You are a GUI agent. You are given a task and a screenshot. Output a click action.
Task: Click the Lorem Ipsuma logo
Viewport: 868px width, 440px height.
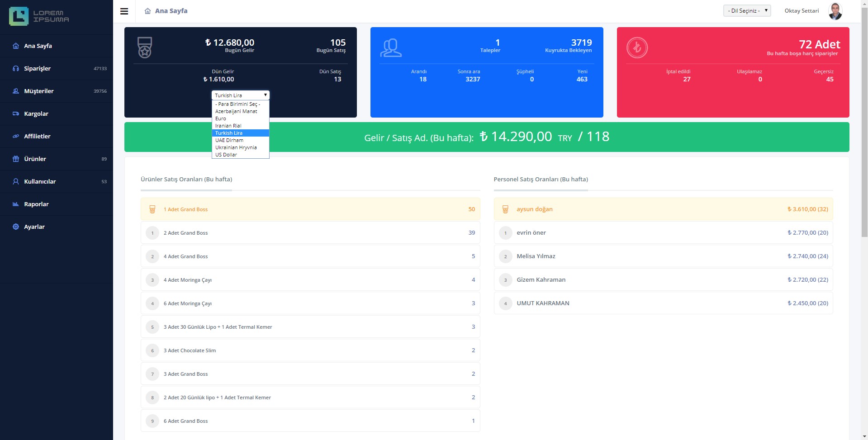(x=39, y=16)
